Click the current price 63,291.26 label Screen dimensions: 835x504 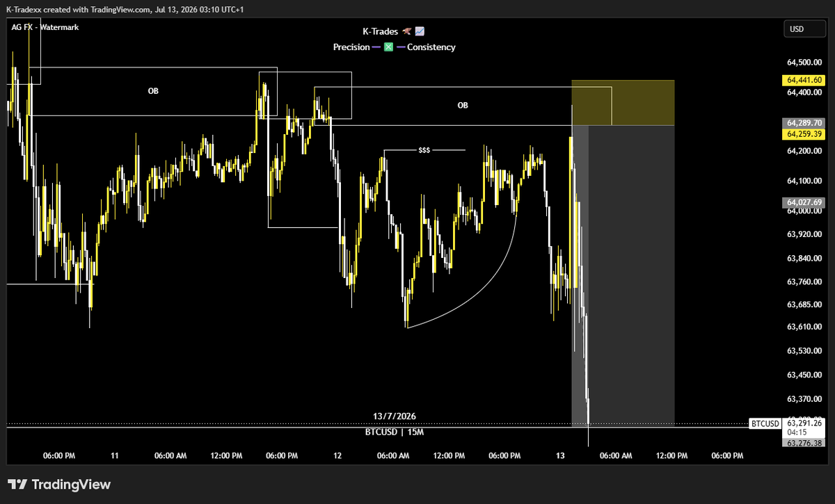804,422
